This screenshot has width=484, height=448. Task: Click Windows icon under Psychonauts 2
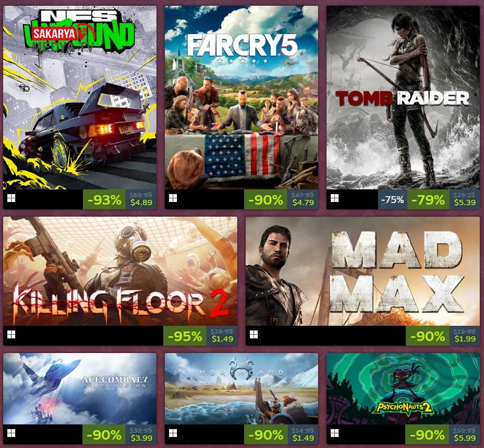coord(335,433)
